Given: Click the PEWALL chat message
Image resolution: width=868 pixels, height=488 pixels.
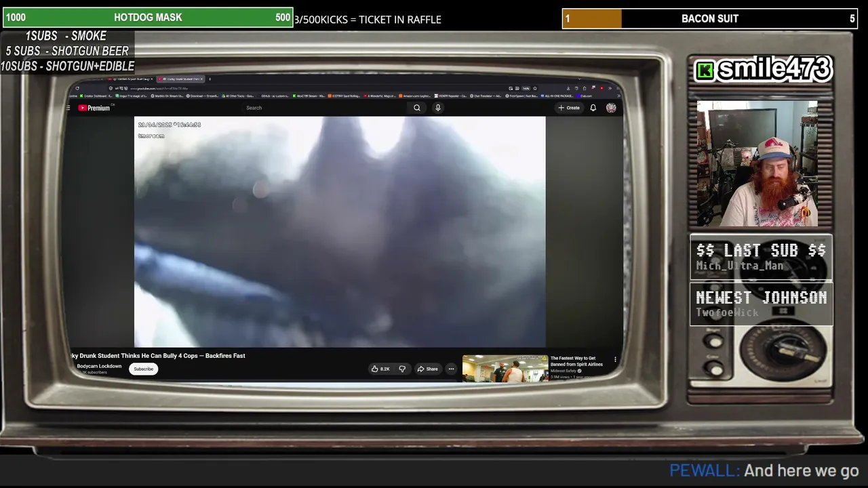Looking at the screenshot, I should pyautogui.click(x=764, y=470).
